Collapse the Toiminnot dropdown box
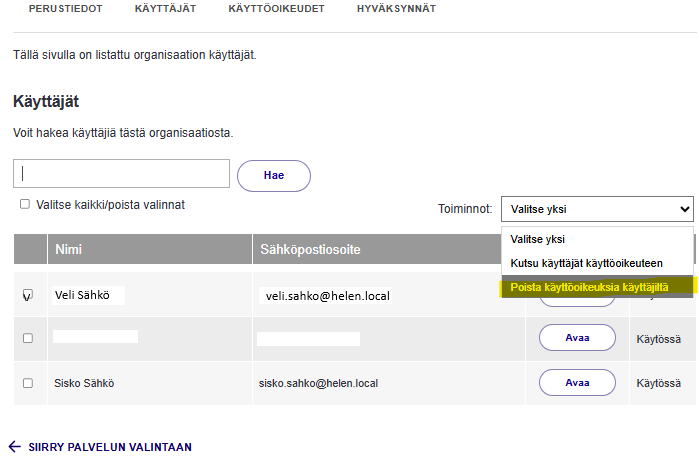Viewport: 699px width, 456px height. [x=596, y=210]
